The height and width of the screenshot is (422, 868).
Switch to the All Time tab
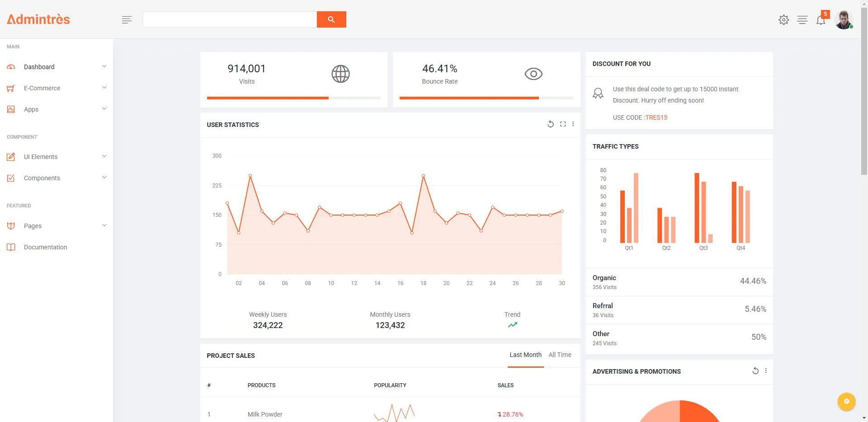560,355
